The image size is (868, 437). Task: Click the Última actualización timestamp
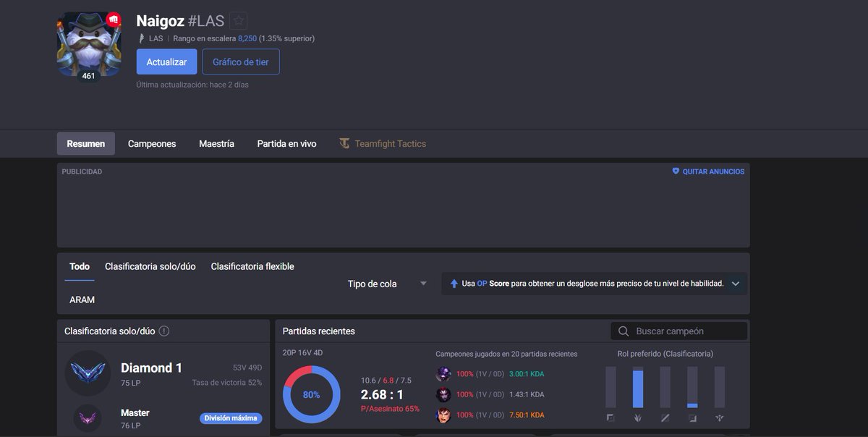(192, 85)
